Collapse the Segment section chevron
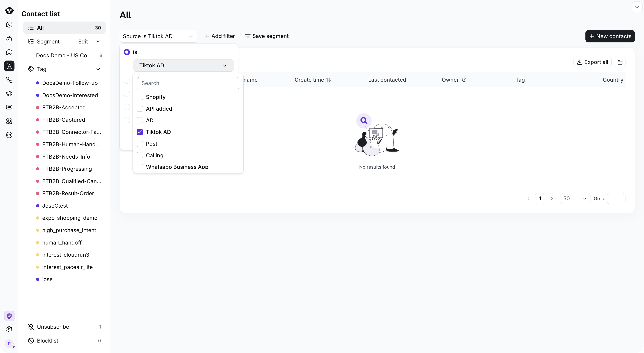This screenshot has width=644, height=353. click(x=98, y=42)
